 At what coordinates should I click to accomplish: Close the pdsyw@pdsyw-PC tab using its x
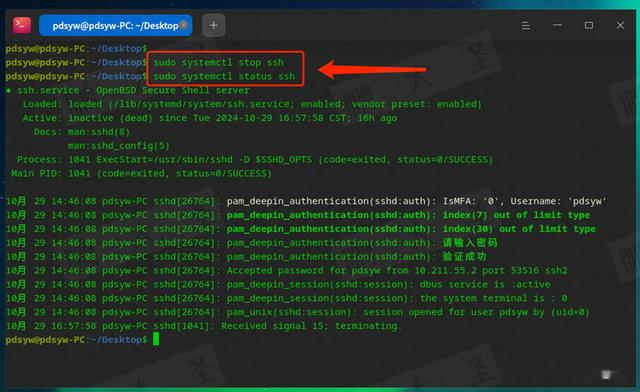[x=184, y=25]
